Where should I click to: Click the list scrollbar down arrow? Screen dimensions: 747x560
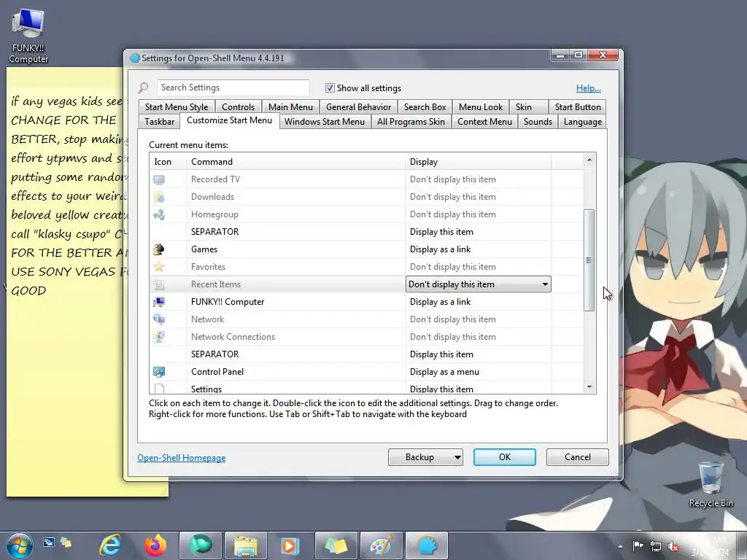tap(589, 387)
